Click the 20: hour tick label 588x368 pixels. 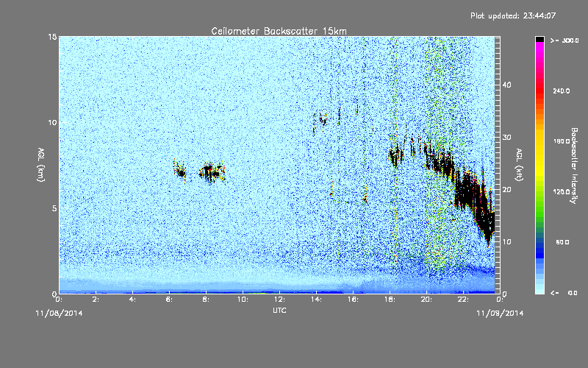coord(426,300)
